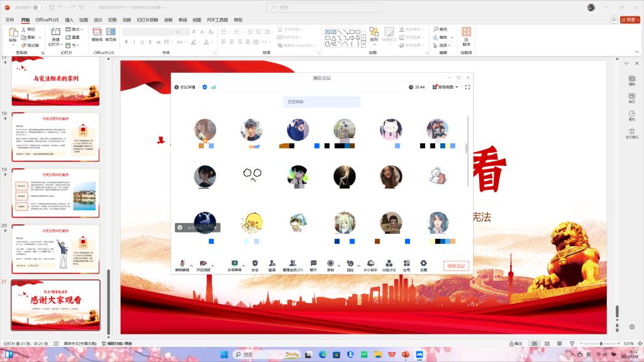Screen dimensions: 644x362
Task: Expand the share screen options arrow
Action: tap(243, 266)
